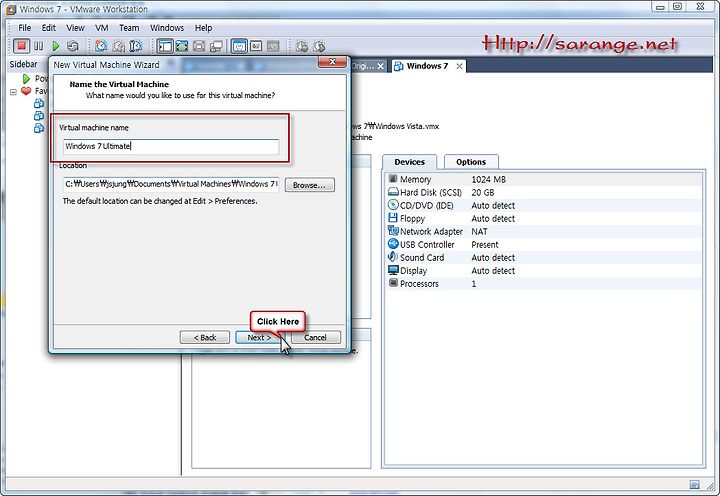Collapse the Favorites tree node

pos(13,92)
